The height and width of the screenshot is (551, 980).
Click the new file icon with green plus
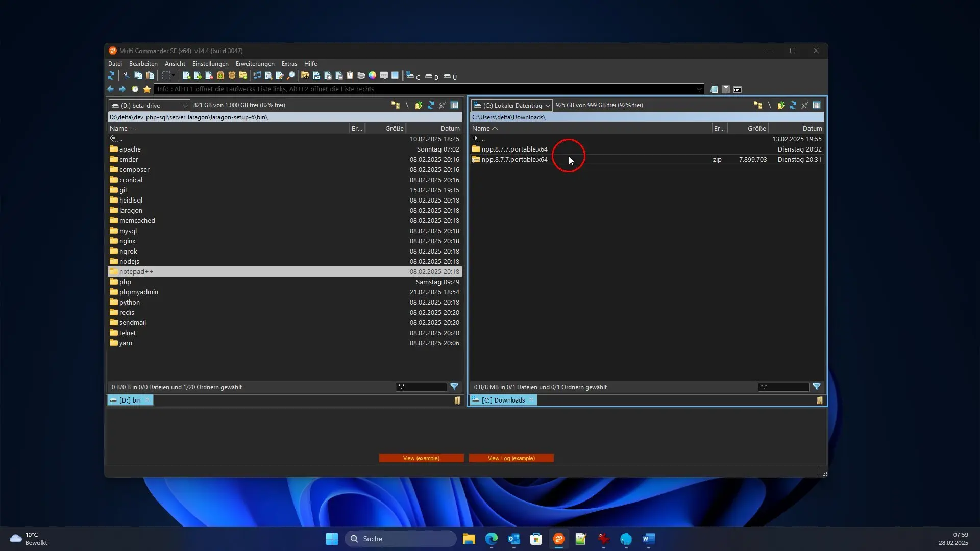[187, 76]
